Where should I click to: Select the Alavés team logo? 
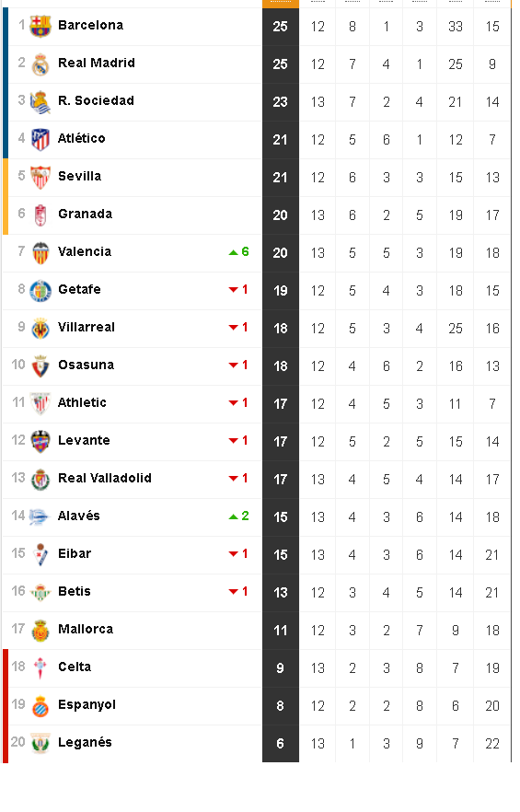coord(40,516)
